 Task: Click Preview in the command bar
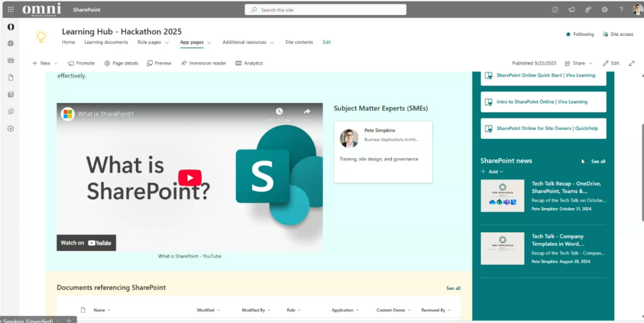pyautogui.click(x=159, y=63)
